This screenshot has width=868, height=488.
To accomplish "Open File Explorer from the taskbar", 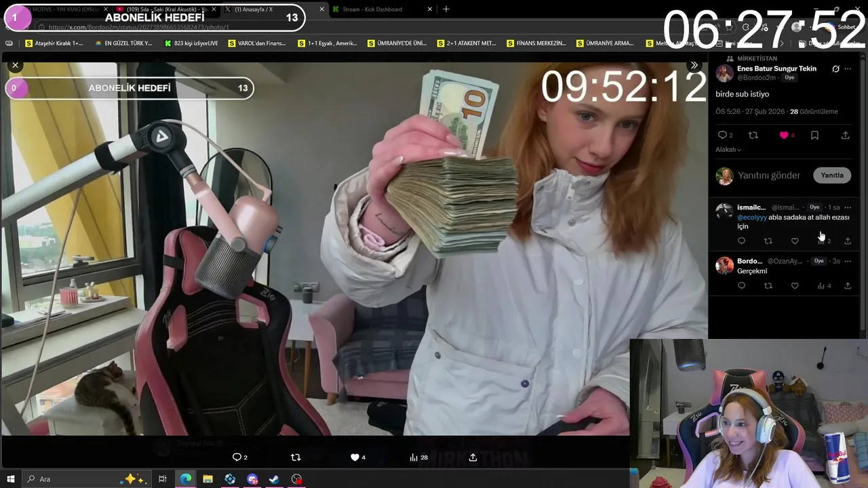I will (208, 479).
